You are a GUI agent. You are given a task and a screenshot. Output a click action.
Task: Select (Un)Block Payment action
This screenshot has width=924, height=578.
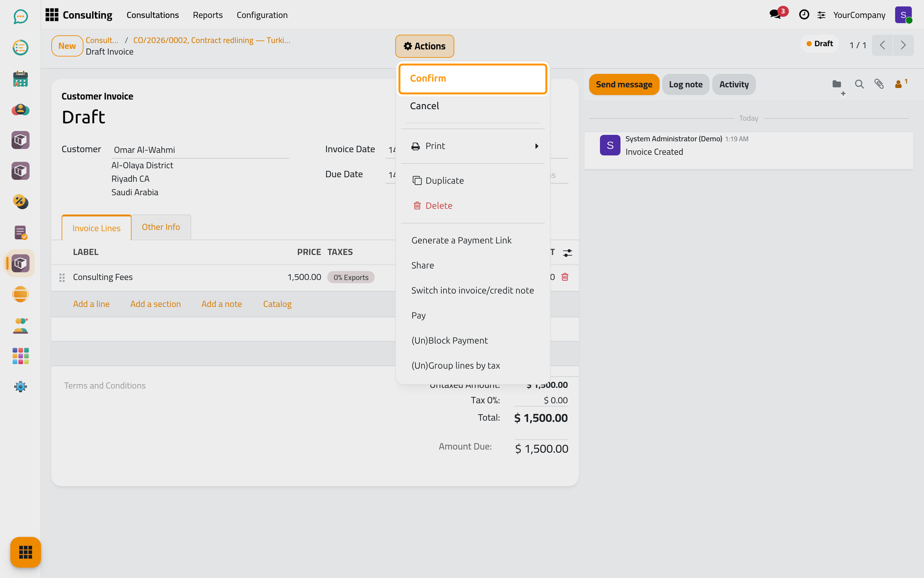pos(473,341)
